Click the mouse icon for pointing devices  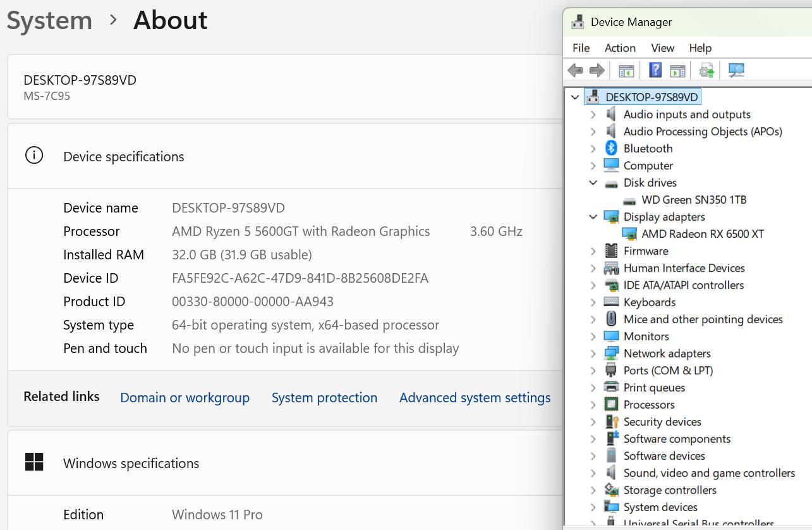[611, 319]
